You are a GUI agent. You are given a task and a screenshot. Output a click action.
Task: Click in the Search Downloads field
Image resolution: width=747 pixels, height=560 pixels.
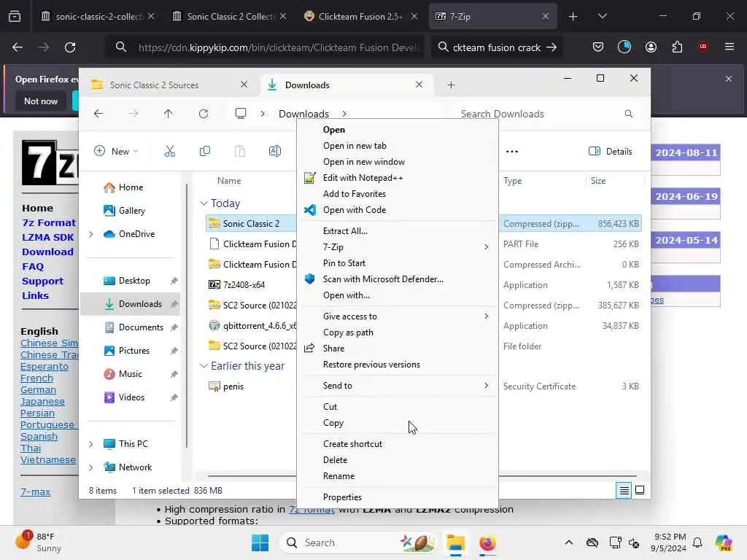pyautogui.click(x=541, y=114)
